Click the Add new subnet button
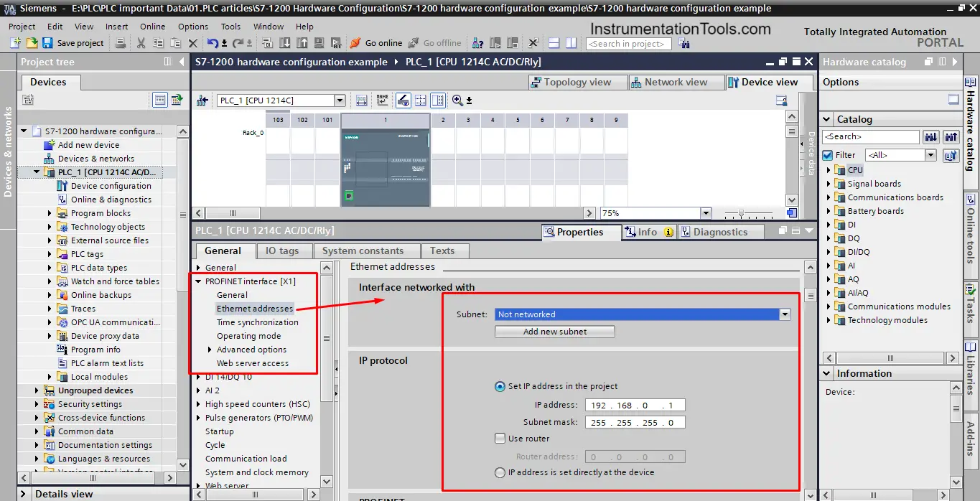The width and height of the screenshot is (980, 501). [x=555, y=332]
